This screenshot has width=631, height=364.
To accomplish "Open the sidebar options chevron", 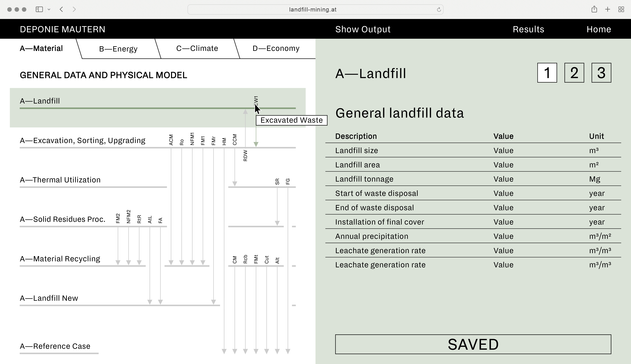I will tap(49, 9).
